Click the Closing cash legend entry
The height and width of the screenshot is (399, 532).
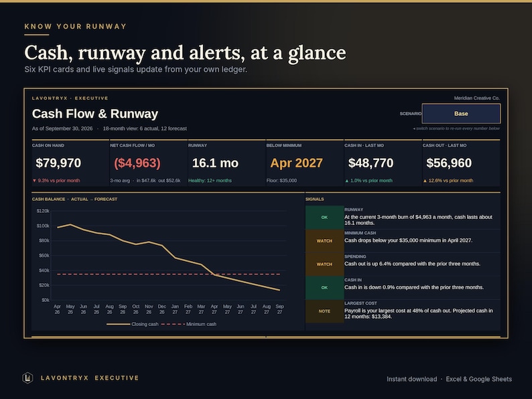(x=132, y=324)
